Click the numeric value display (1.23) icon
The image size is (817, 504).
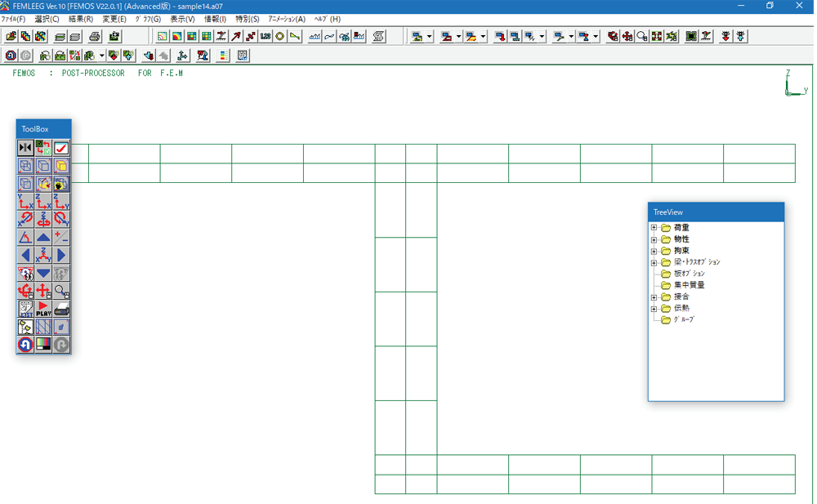point(266,37)
